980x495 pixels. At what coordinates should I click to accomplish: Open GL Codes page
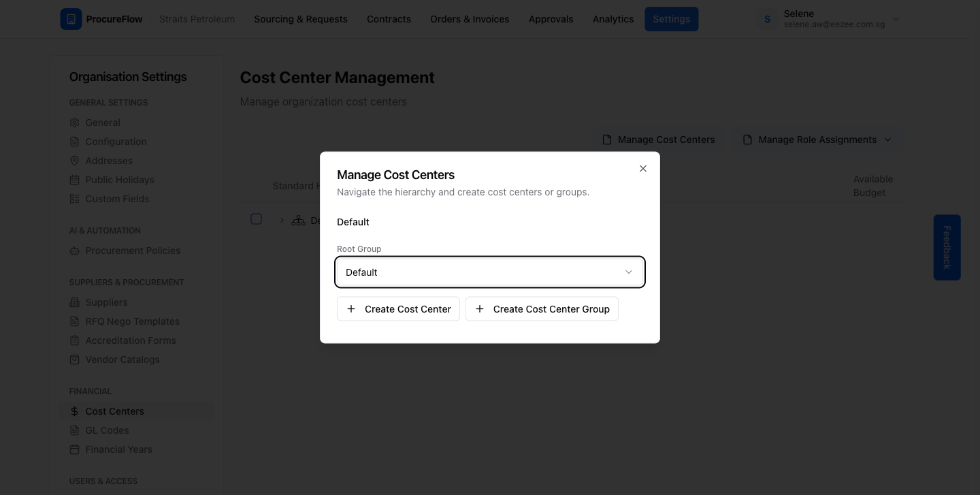107,430
